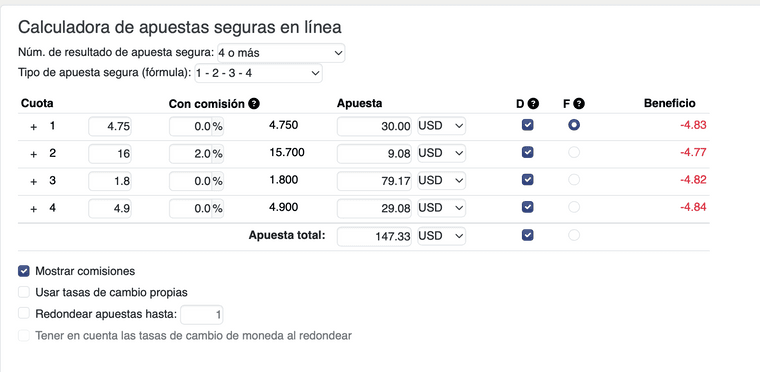The height and width of the screenshot is (372, 760).
Task: Enable Usar tasas de cambio propias
Action: [24, 292]
